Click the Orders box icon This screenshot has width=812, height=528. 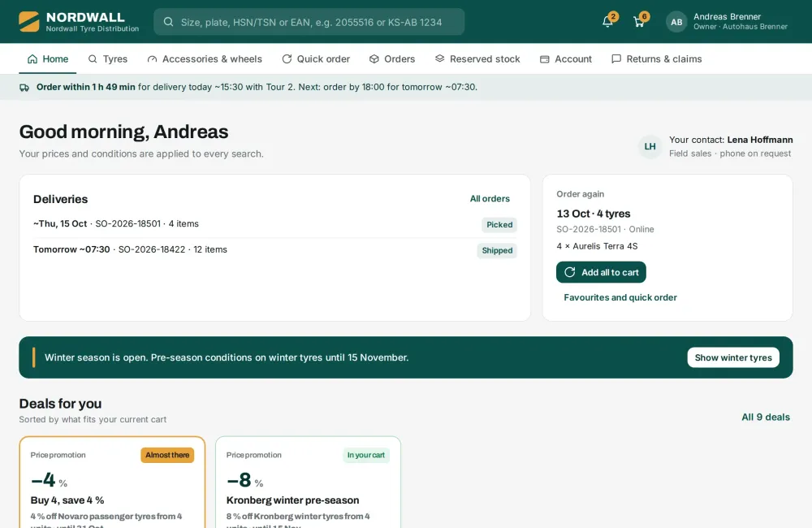tap(374, 59)
